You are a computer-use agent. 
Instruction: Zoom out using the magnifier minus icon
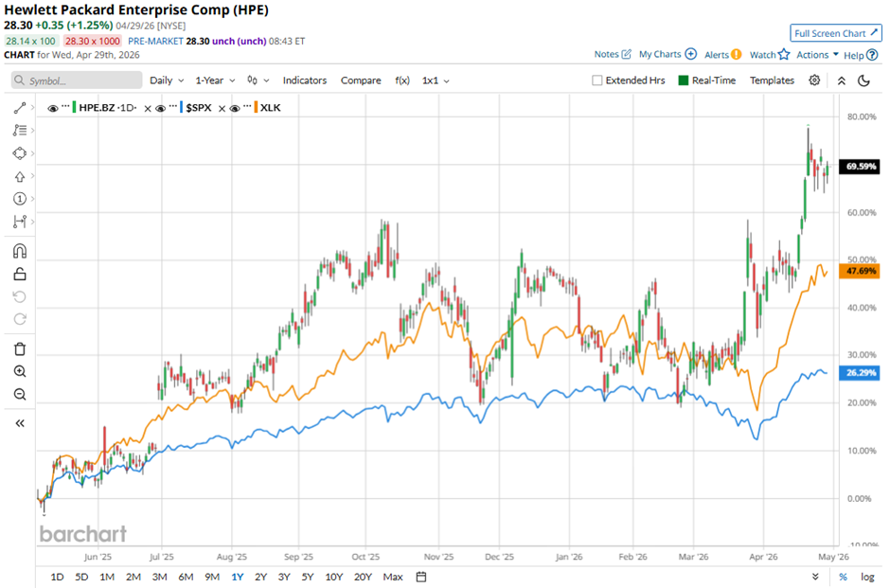20,395
